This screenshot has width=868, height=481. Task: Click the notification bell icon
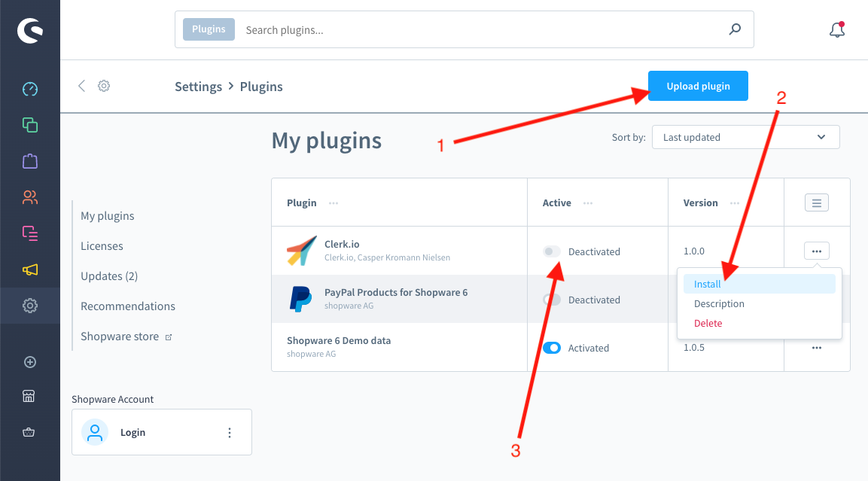836,30
